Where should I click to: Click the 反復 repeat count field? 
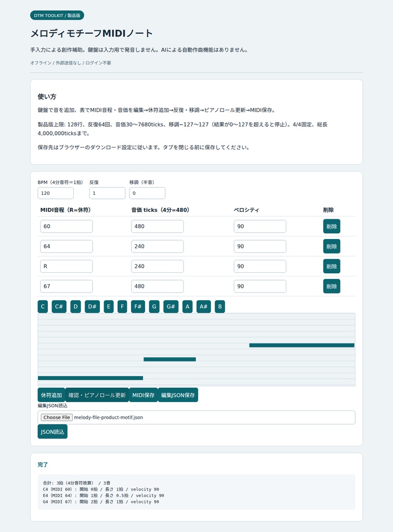(x=107, y=193)
